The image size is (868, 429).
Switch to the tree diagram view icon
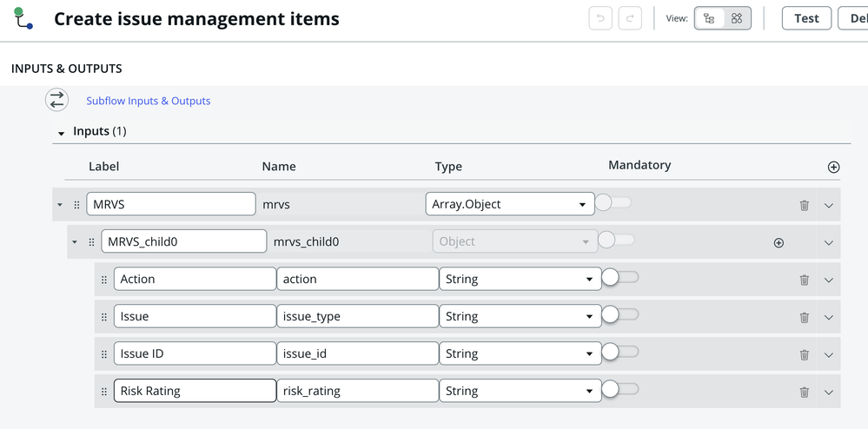pos(709,18)
